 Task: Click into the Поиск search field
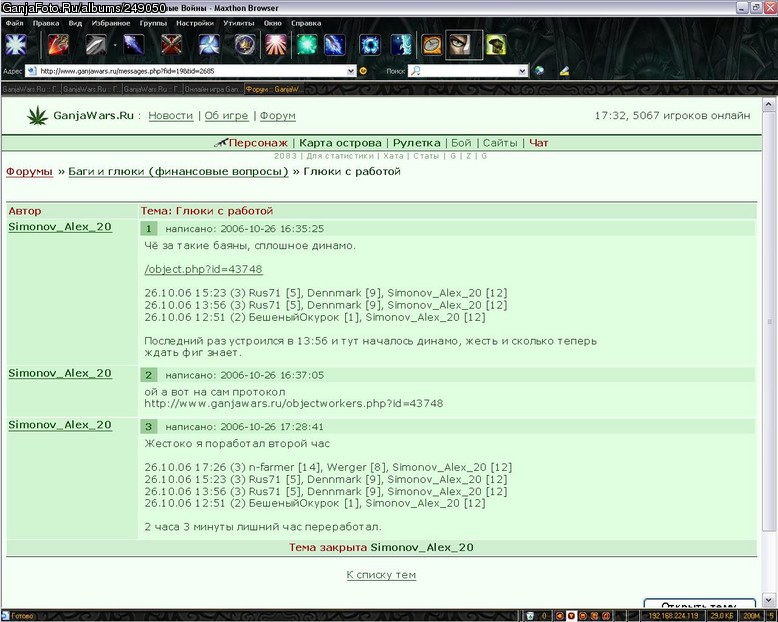469,71
